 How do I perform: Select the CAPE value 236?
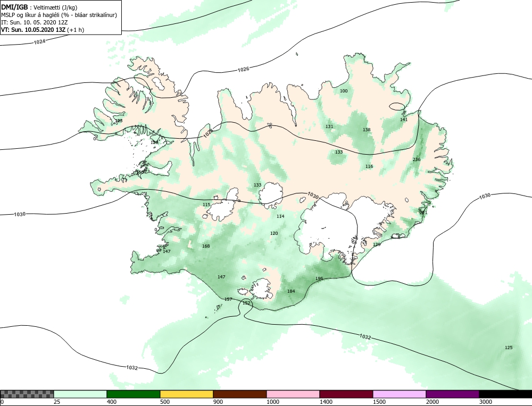tap(417, 159)
